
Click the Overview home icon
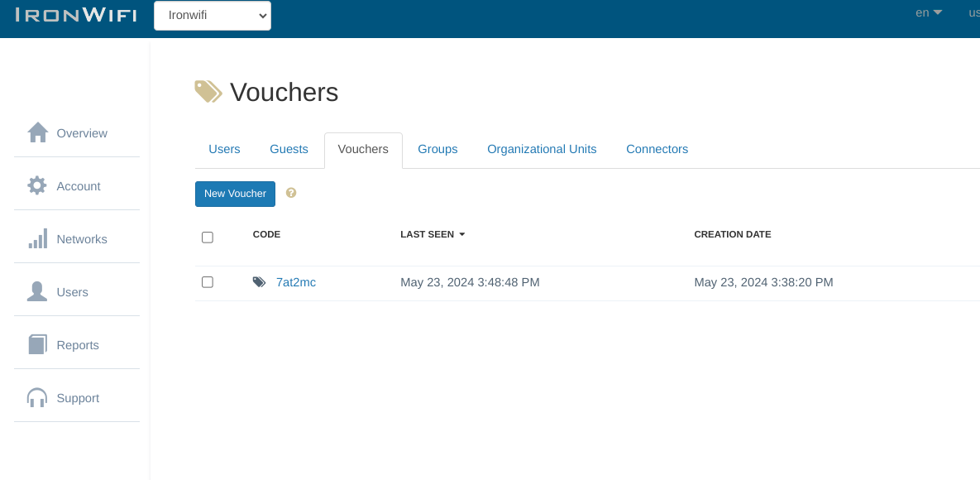[37, 132]
